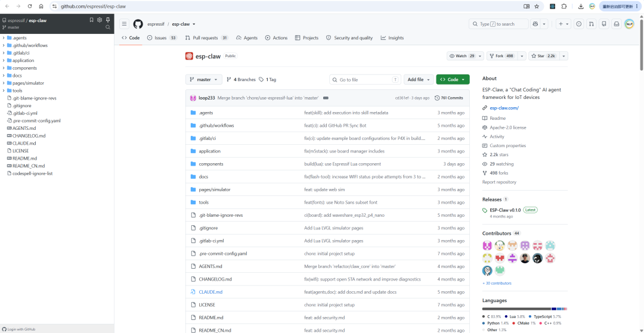
Task: View the 761 Commits history
Action: (450, 98)
